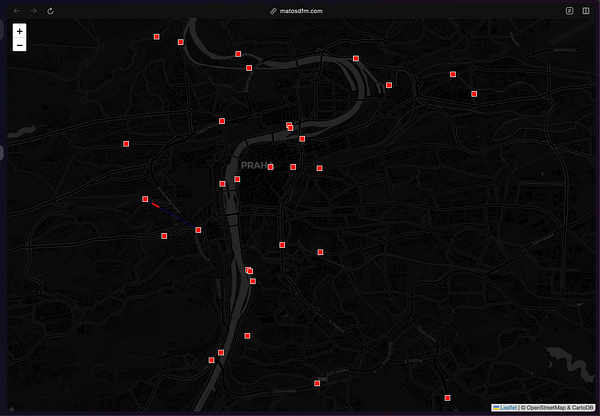Select the marker beside the red dash of the route

pos(145,199)
